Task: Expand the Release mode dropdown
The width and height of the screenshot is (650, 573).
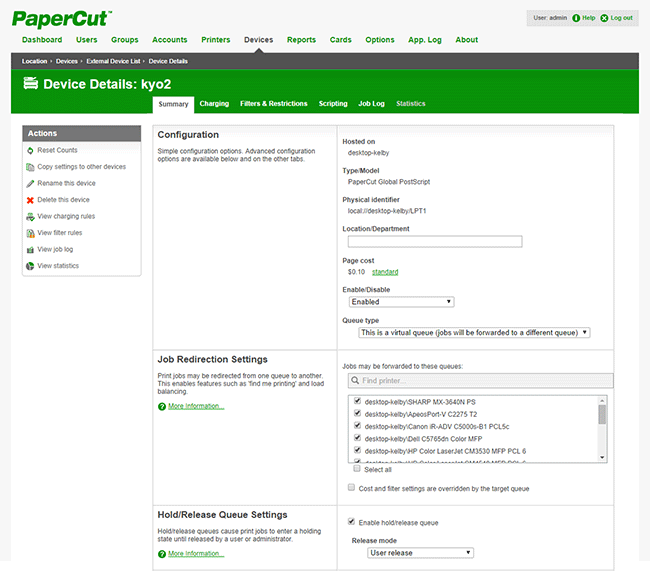Action: point(420,552)
